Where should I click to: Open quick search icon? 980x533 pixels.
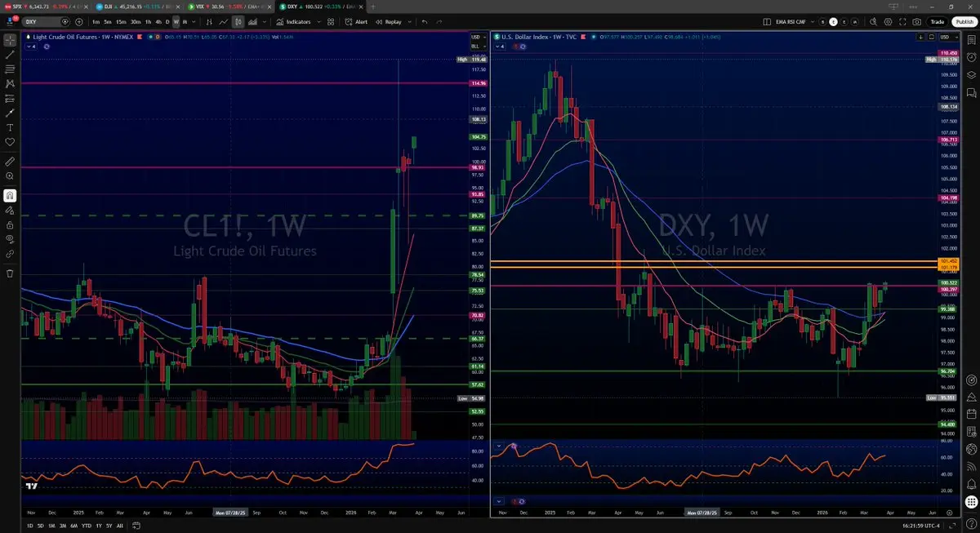[874, 22]
